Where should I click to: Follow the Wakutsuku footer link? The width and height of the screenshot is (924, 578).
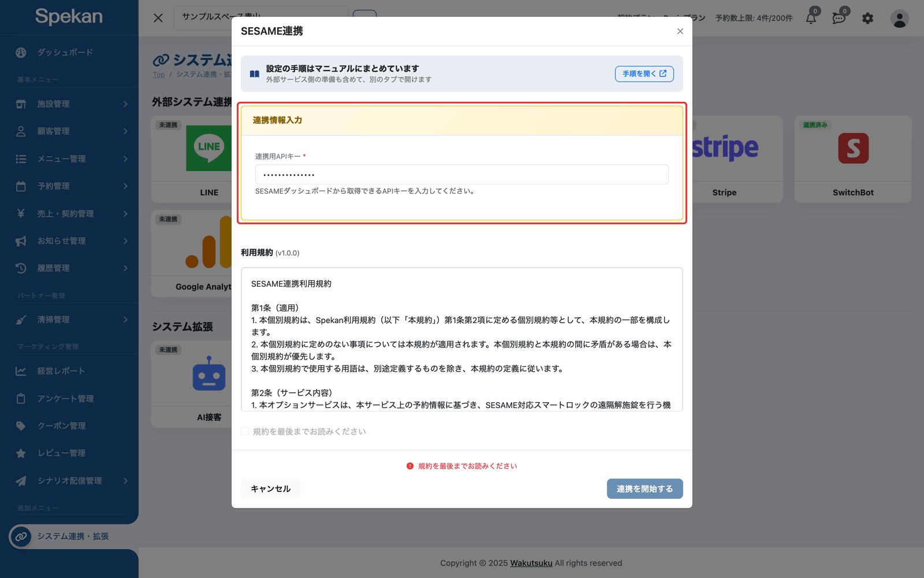(531, 563)
